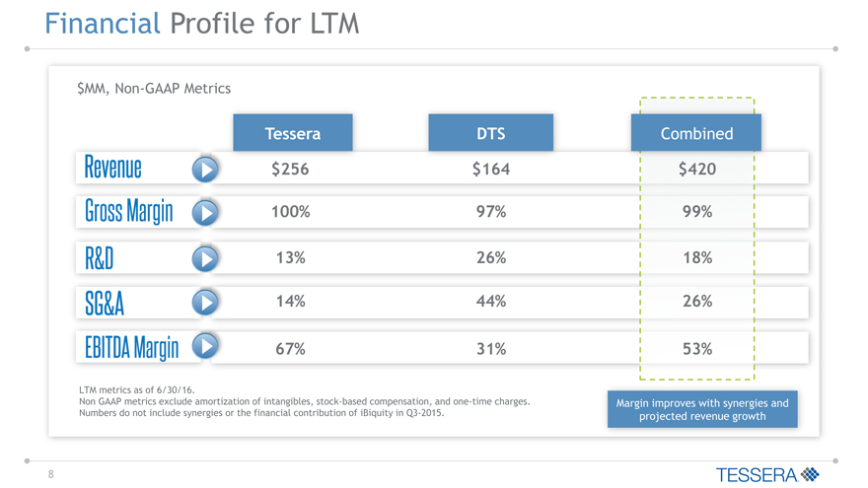Click the play arrow beside EBITDA Margin
Viewport: 868px width, 488px height.
(x=205, y=346)
